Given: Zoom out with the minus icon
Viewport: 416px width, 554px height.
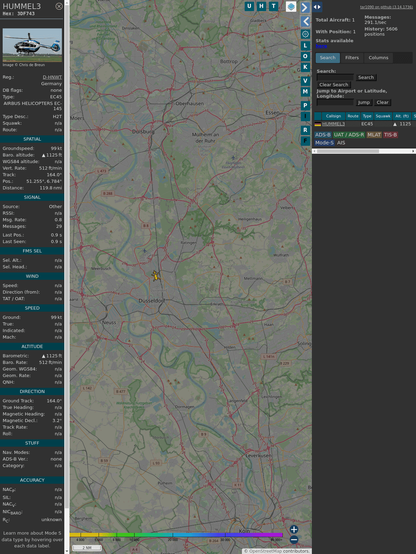Looking at the screenshot, I should 294,540.
